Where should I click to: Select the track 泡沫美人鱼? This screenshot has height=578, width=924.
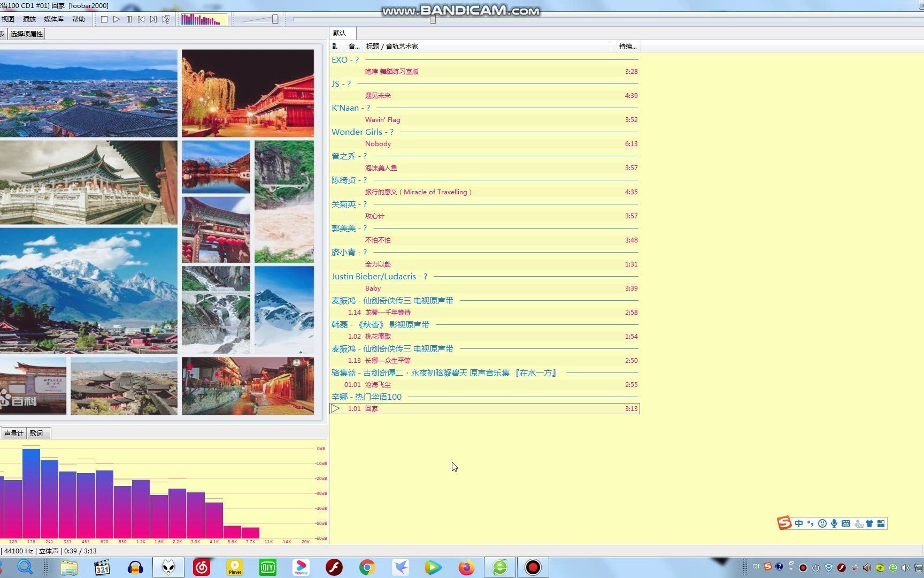[484, 168]
